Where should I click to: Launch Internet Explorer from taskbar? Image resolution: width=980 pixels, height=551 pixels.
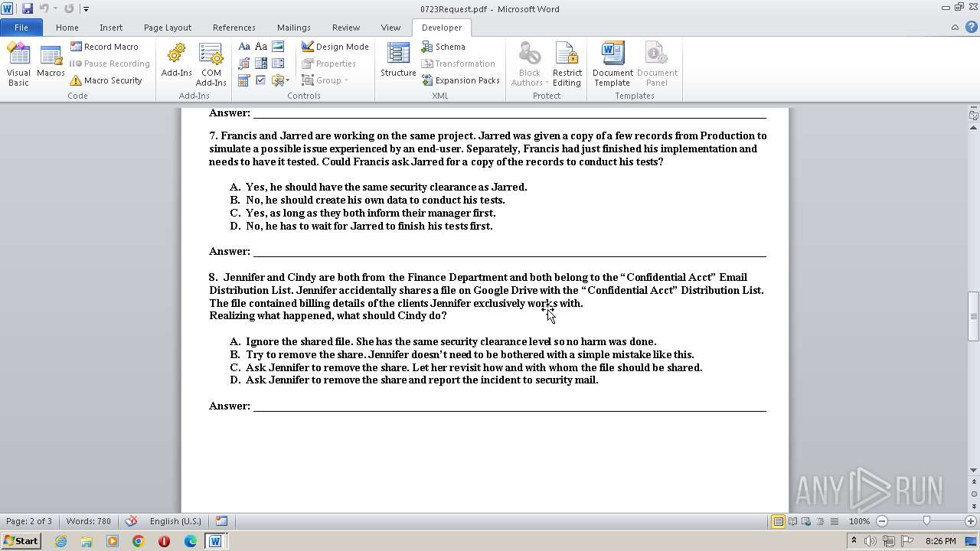[60, 541]
